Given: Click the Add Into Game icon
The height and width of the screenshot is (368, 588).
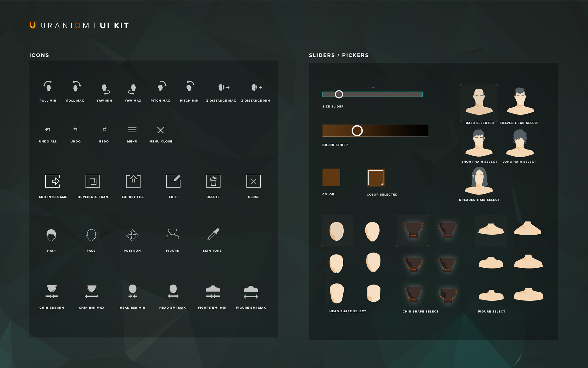Looking at the screenshot, I should (x=53, y=181).
